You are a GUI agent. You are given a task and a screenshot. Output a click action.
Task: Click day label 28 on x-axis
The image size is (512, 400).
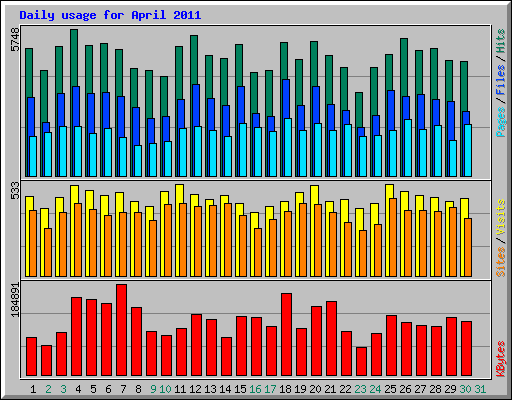[x=435, y=389]
